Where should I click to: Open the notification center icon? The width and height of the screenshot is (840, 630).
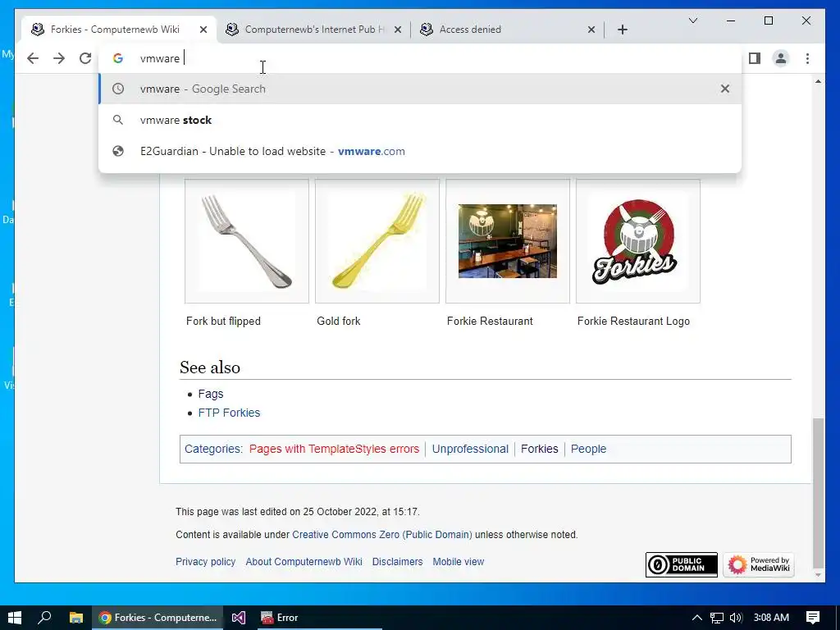tap(813, 617)
